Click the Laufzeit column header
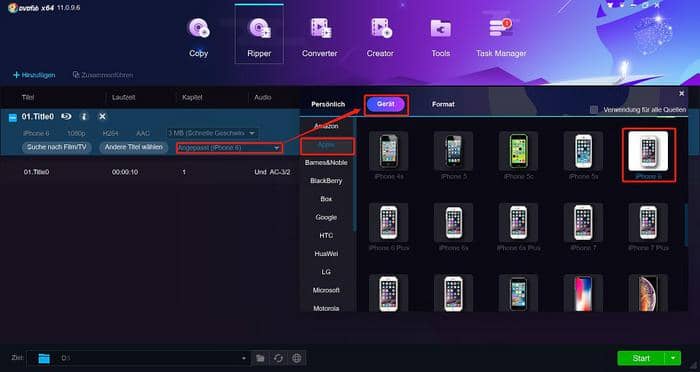 [x=124, y=97]
